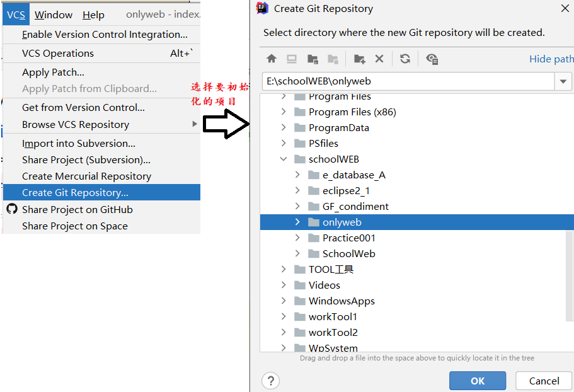This screenshot has height=392, width=574.
Task: Expand the e_database_A folder
Action: point(297,175)
